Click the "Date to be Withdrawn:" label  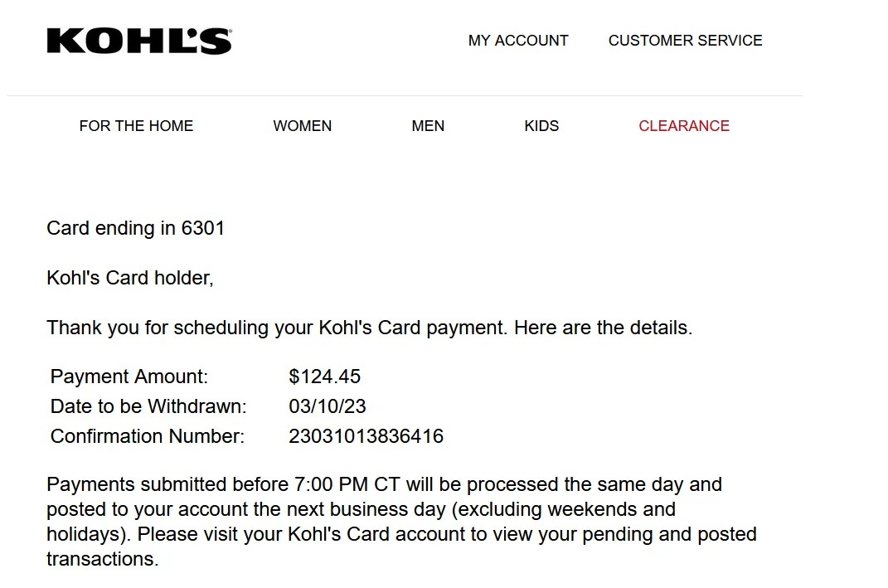[148, 406]
